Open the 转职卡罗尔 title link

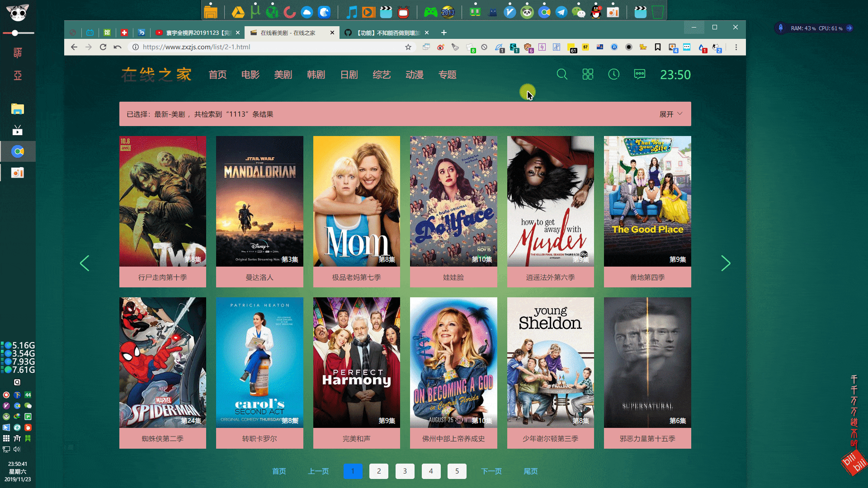click(x=259, y=439)
